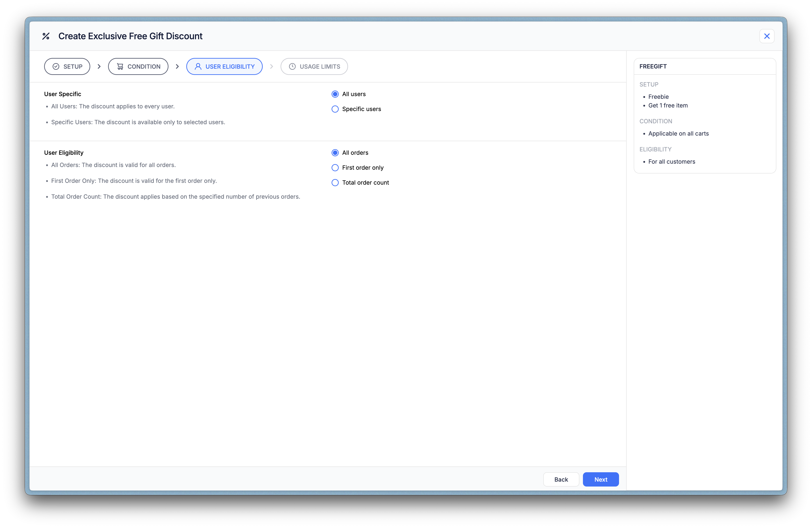The width and height of the screenshot is (812, 528).
Task: Click the percent discount icon in header
Action: 46,36
